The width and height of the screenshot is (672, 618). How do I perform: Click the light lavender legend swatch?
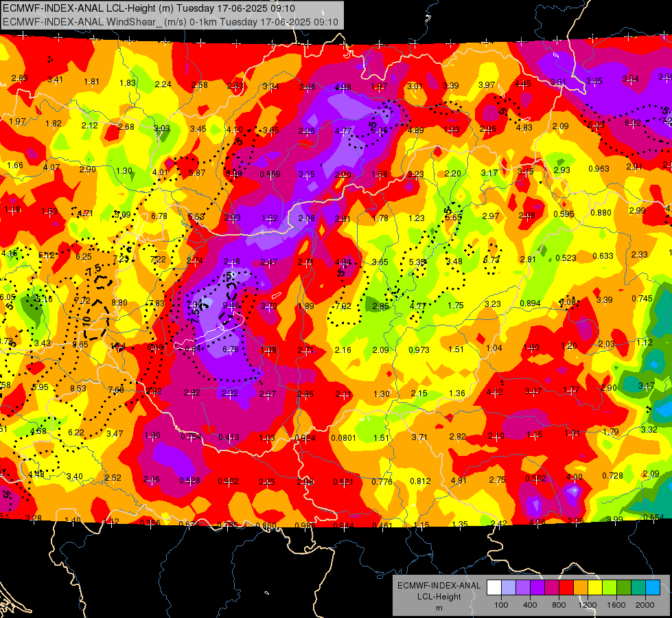click(509, 588)
